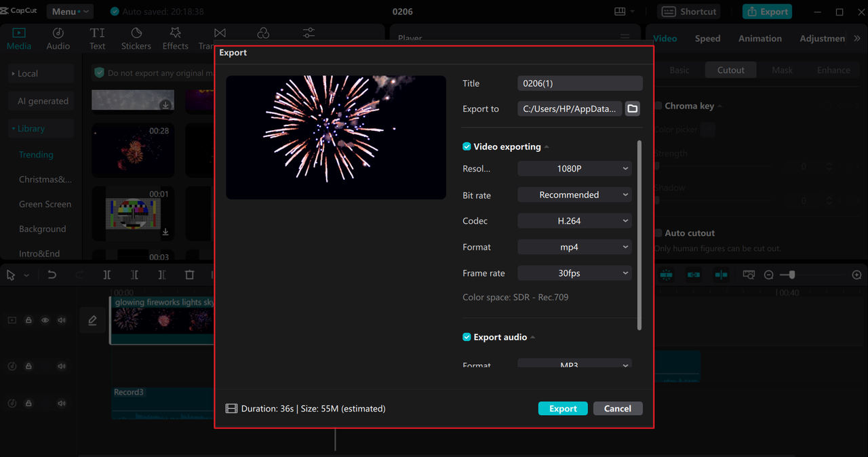868x457 pixels.
Task: Click Export button in the Export dialog
Action: pos(563,408)
